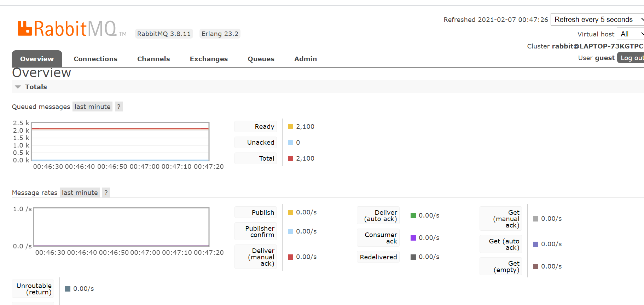Change Queued messages last minute range
Image resolution: width=644 pixels, height=305 pixels.
tap(93, 107)
